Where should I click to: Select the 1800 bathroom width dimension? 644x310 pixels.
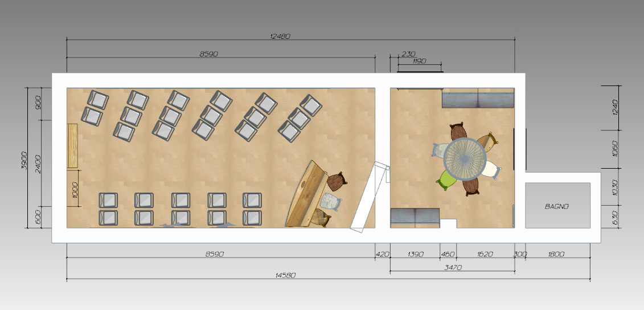(556, 254)
